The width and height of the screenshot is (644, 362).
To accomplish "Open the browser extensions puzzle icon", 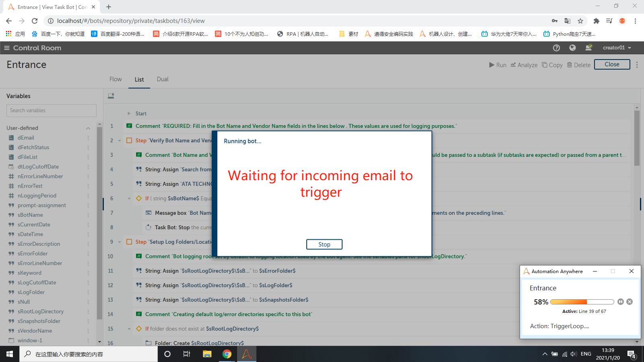I will (597, 21).
